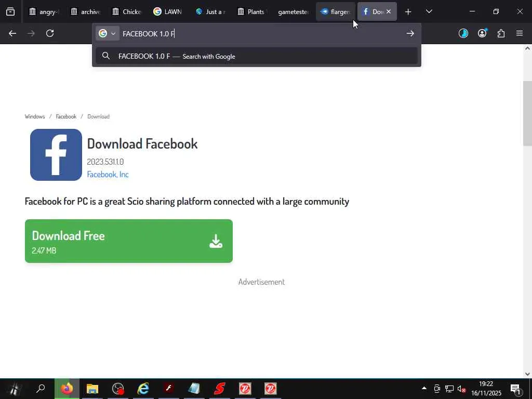Click the Download Facebook heading
The width and height of the screenshot is (532, 399).
pyautogui.click(x=142, y=143)
